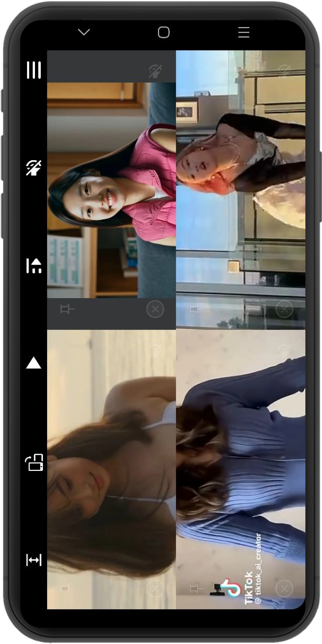The height and width of the screenshot is (644, 322).
Task: Toggle audio icon on the pink jacket woman's tile
Action: pyautogui.click(x=155, y=71)
